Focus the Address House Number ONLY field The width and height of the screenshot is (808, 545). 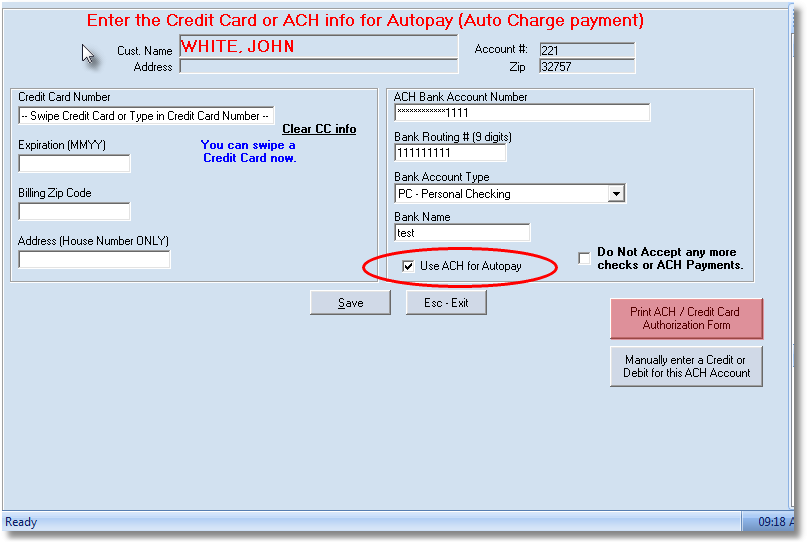click(x=94, y=260)
